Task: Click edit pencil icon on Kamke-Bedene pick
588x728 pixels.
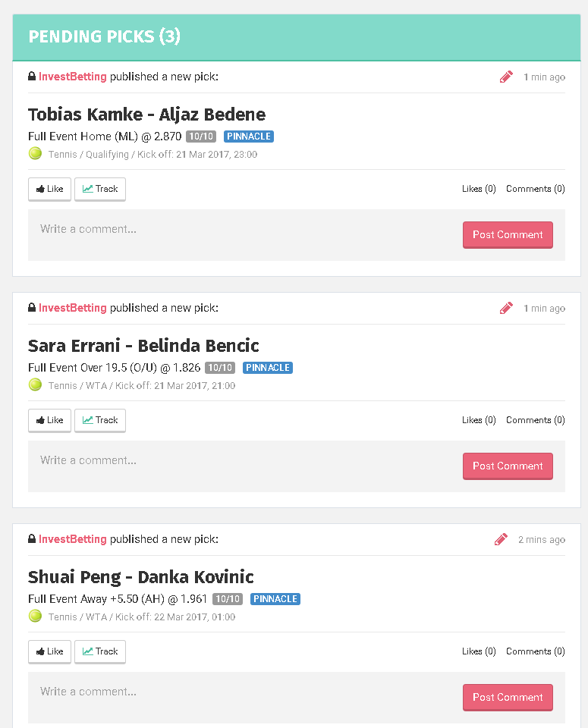Action: (x=506, y=77)
